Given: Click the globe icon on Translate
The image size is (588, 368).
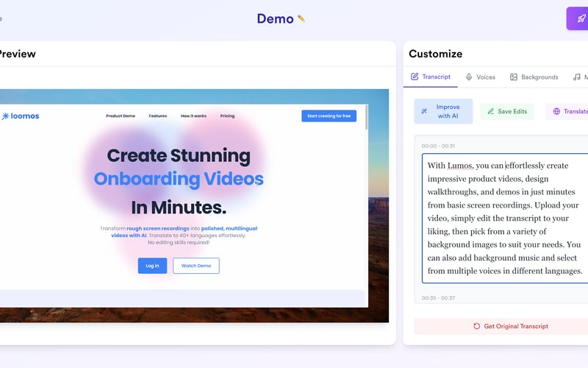Looking at the screenshot, I should click(556, 111).
